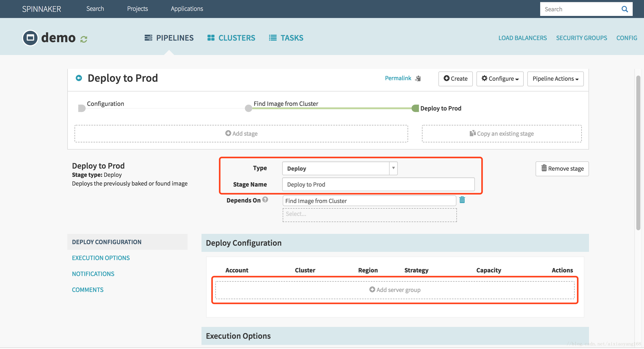Open the stage Type dropdown showing Deploy
The height and width of the screenshot is (349, 644).
coord(340,168)
